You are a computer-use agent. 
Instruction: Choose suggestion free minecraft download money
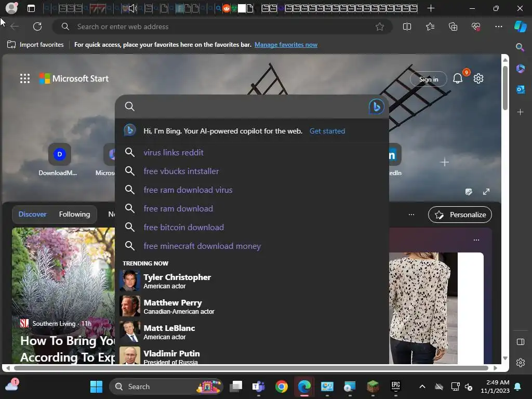(x=252, y=246)
